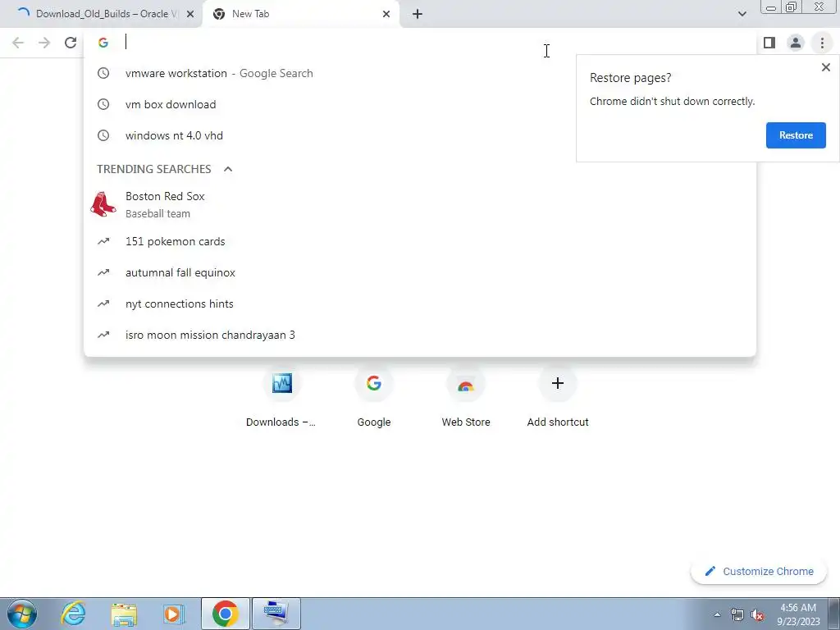Switch to the Download_Old_Builds Oracle tab
Image resolution: width=840 pixels, height=630 pixels.
101,14
